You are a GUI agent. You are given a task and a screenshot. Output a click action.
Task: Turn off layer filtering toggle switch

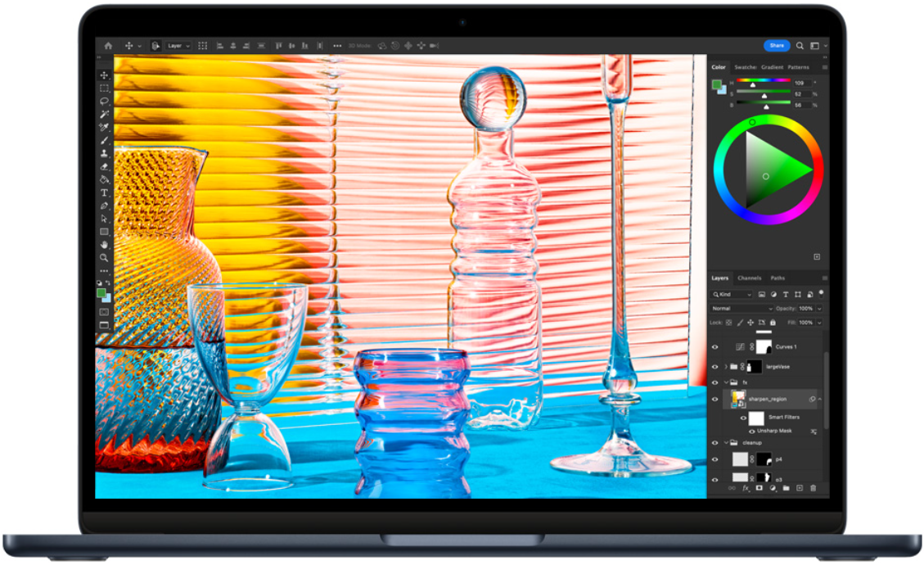click(x=822, y=293)
